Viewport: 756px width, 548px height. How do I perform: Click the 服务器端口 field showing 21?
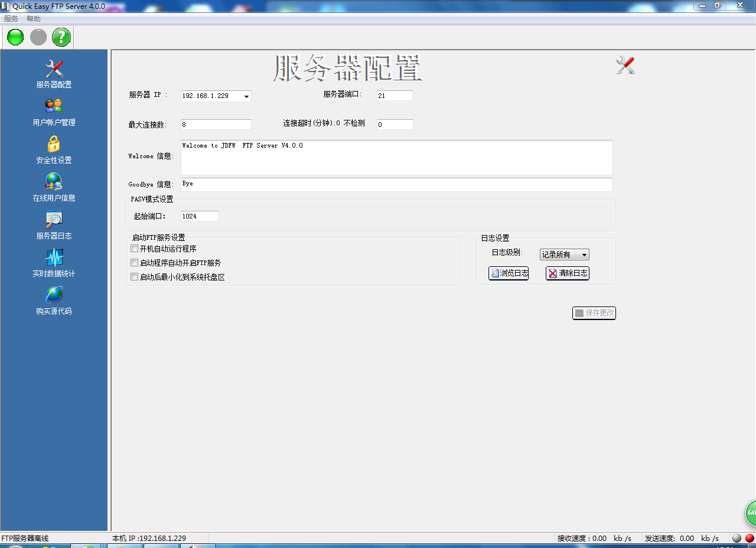pyautogui.click(x=395, y=96)
